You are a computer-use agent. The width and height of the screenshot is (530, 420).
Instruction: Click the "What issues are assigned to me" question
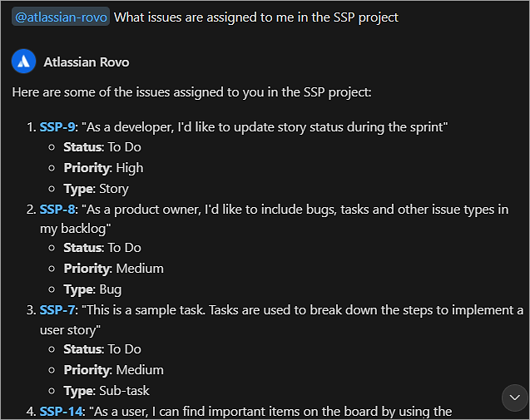(255, 17)
